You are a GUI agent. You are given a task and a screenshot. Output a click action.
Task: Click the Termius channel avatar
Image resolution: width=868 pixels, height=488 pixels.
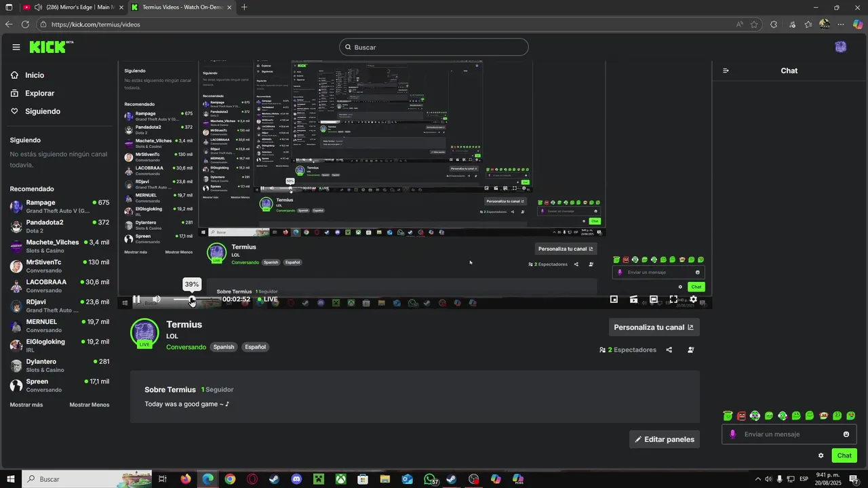click(x=144, y=333)
